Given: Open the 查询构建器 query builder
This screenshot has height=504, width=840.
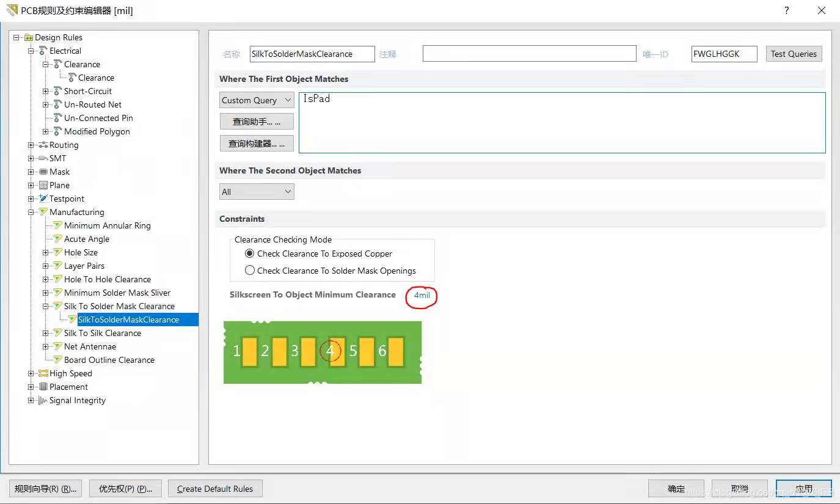Looking at the screenshot, I should 257,144.
